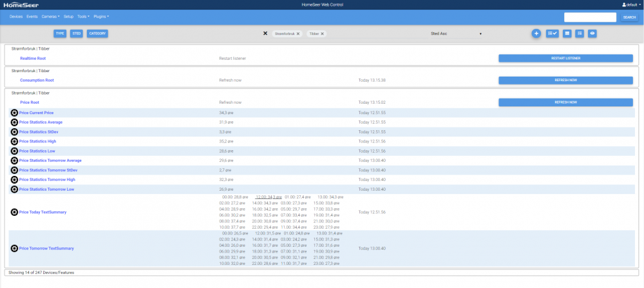Remove the Tibber filter chip
This screenshot has height=288, width=644.
pos(323,34)
